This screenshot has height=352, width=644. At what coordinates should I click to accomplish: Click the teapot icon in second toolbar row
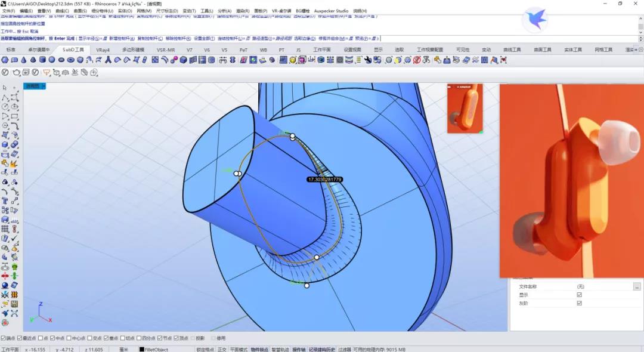(17, 72)
